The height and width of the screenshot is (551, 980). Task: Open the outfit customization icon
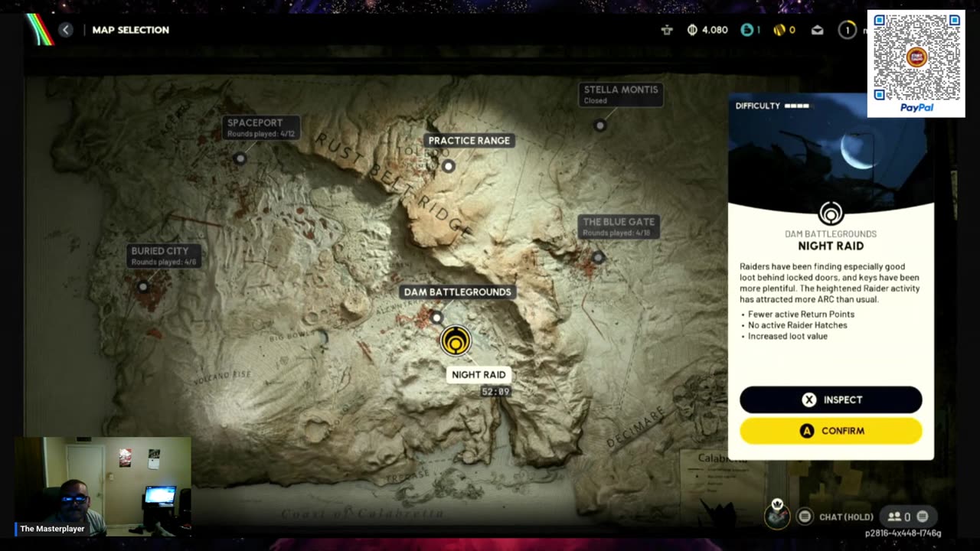(667, 30)
